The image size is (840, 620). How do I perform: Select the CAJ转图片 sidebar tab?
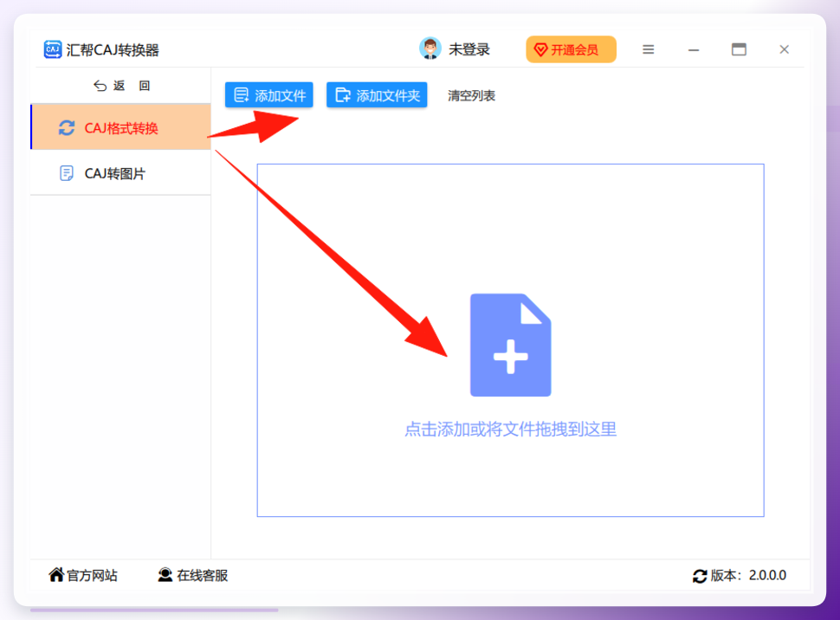pos(121,173)
